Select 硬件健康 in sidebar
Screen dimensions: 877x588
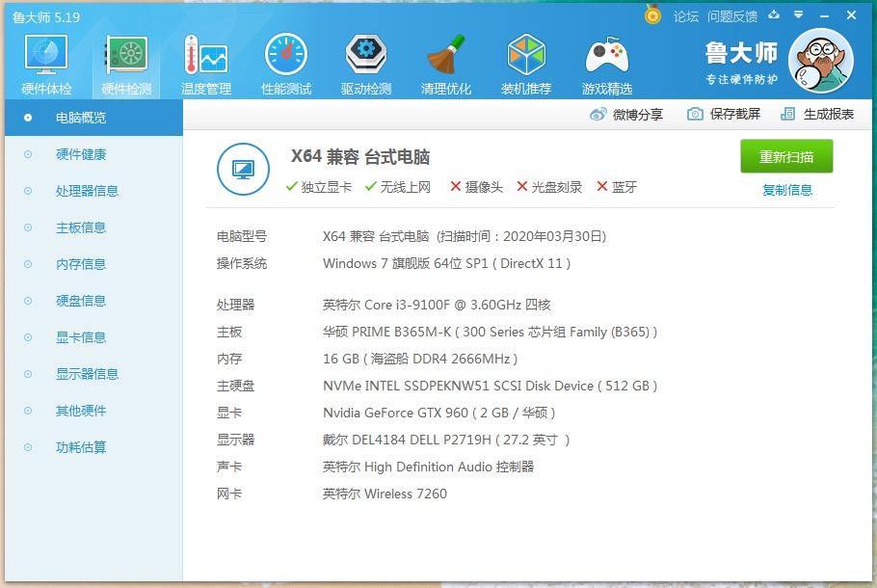[x=93, y=154]
